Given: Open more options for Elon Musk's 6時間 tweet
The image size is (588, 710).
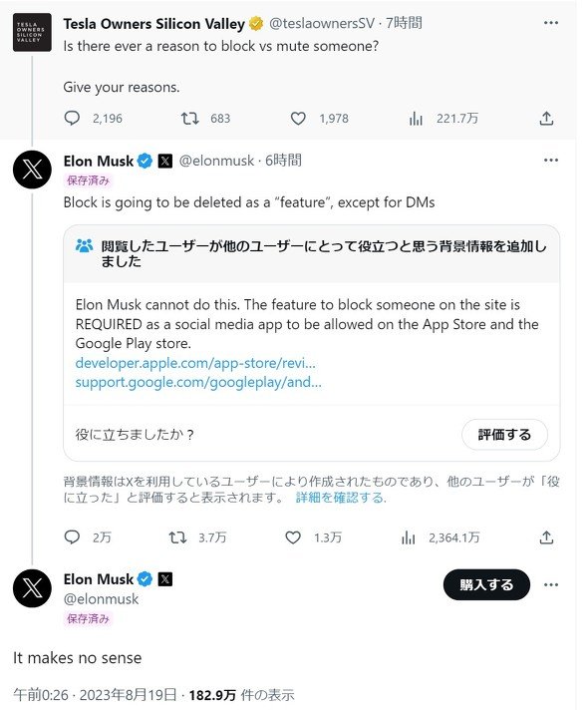Looking at the screenshot, I should pyautogui.click(x=550, y=161).
